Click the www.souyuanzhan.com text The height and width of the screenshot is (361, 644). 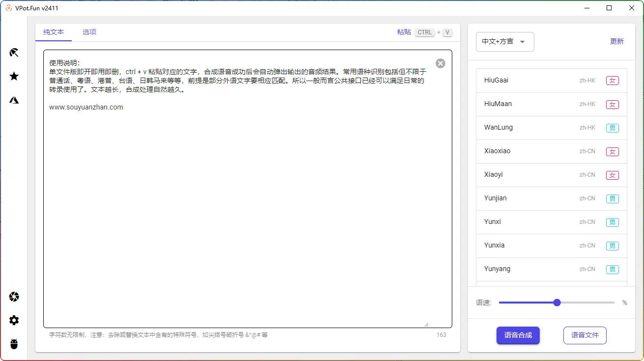pyautogui.click(x=86, y=107)
